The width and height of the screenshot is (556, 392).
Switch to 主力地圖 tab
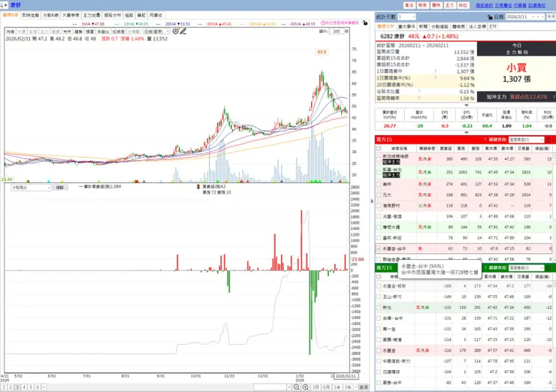coord(92,15)
